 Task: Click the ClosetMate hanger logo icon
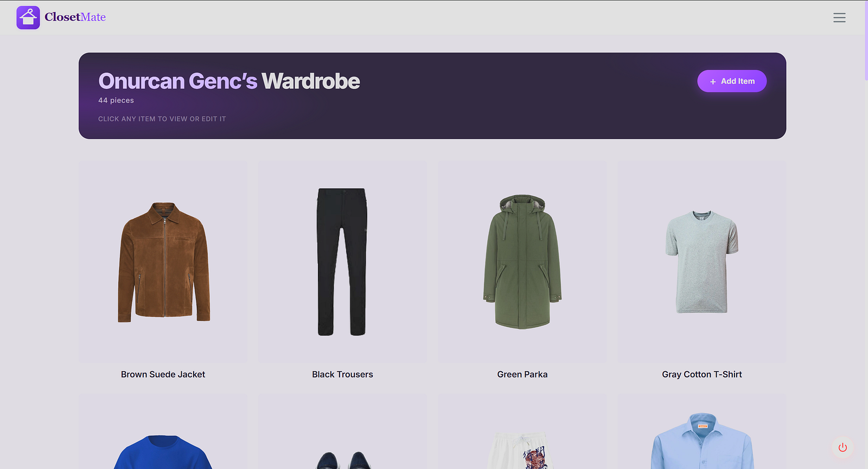tap(28, 17)
